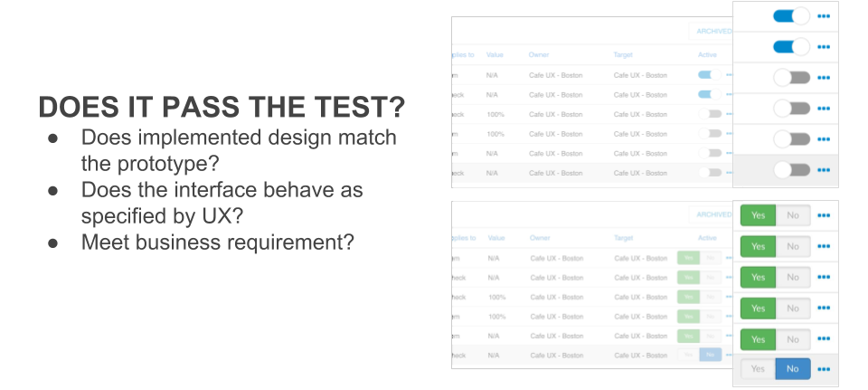Screen dimensions: 868x390
Task: Select No in the first enlarged Yes/No switch
Action: 793,215
